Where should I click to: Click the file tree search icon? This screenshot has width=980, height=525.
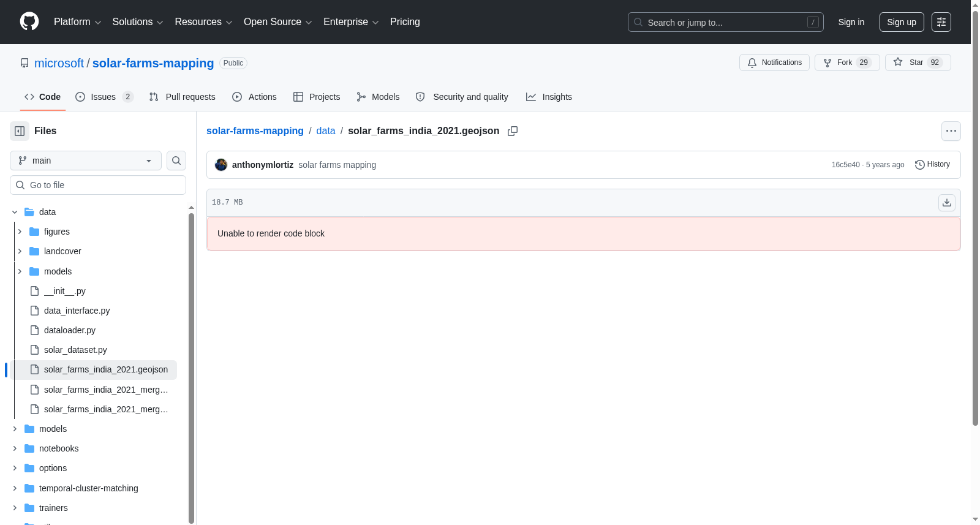(176, 161)
